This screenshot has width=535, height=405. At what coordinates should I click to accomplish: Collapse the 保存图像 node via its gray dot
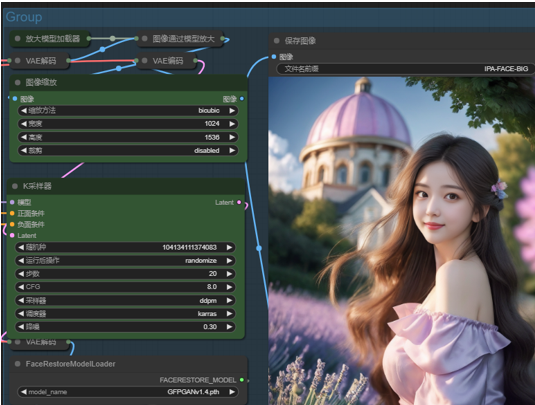277,41
